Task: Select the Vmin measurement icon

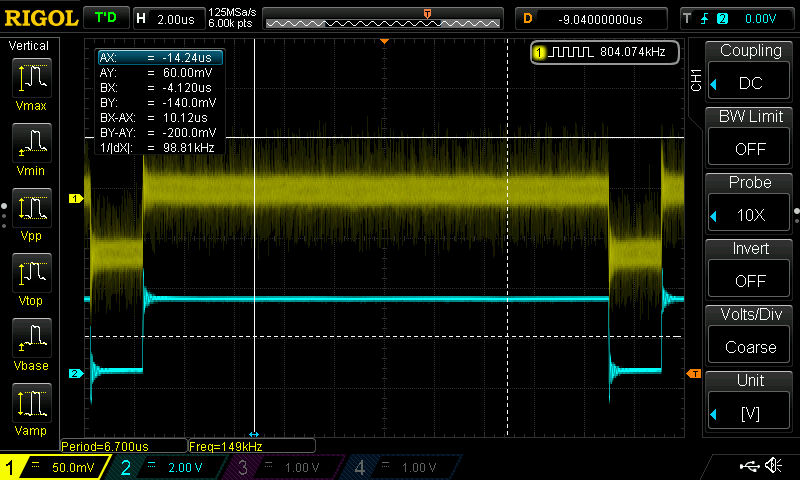Action: click(x=31, y=143)
